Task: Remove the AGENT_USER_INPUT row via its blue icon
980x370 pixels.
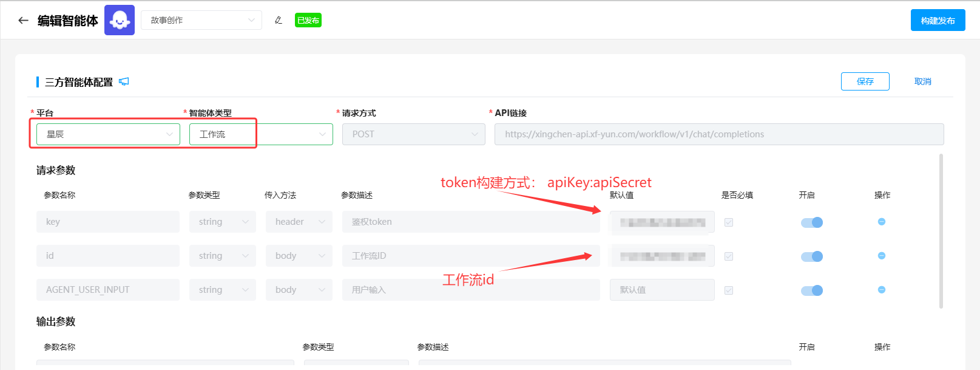Action: click(x=882, y=290)
